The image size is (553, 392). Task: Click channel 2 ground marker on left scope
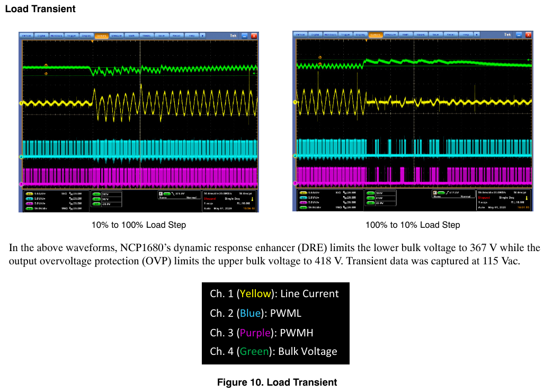[x=21, y=157]
